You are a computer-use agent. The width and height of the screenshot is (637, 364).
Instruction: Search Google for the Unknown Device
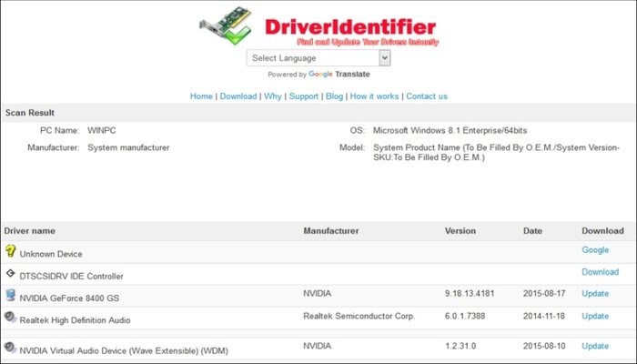595,250
